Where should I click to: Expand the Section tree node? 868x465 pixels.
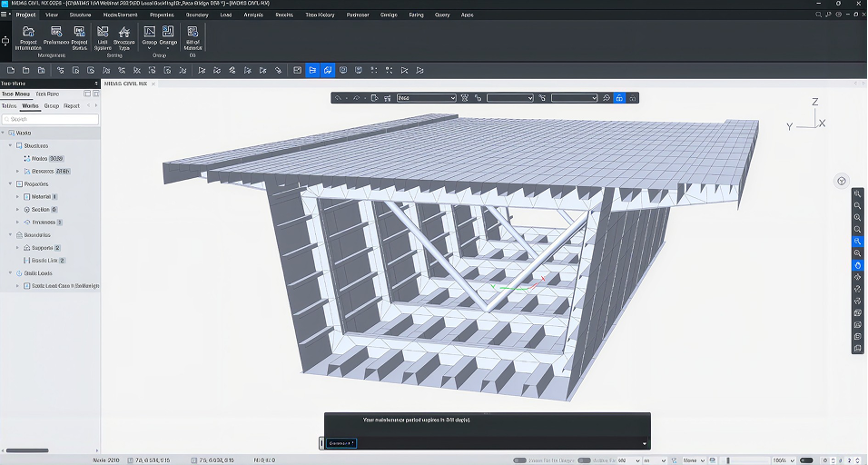18,209
